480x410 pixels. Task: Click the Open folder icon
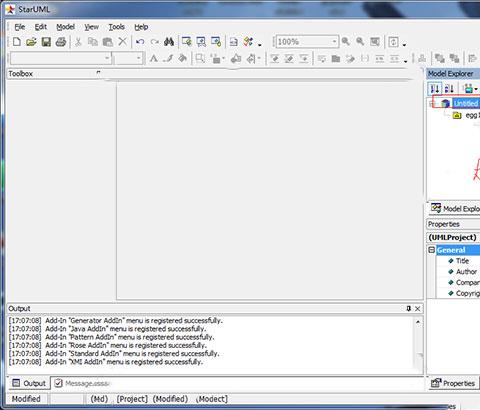[31, 42]
